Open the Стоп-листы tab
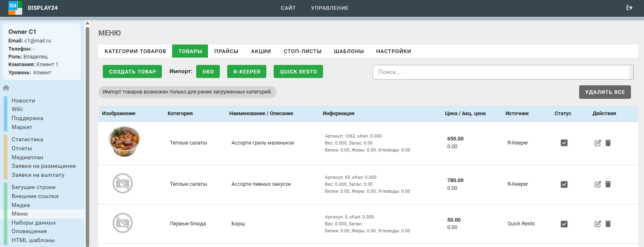 (302, 51)
